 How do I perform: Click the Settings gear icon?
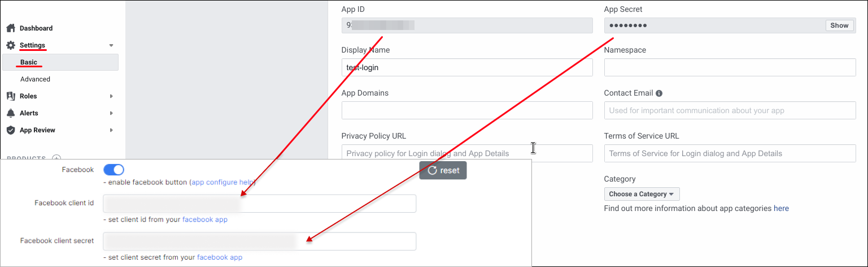click(x=11, y=45)
